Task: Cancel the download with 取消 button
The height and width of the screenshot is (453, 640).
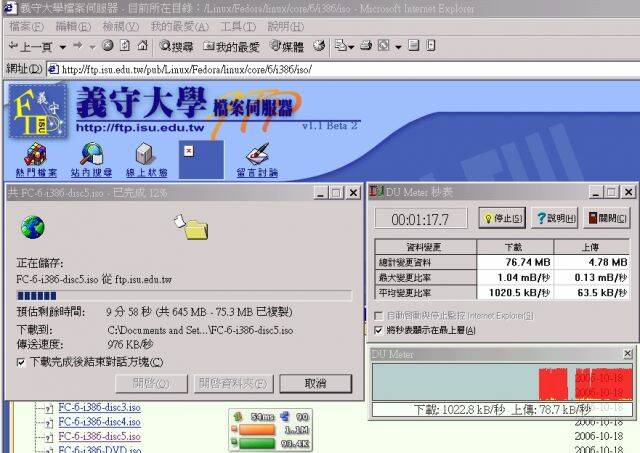Action: point(316,384)
